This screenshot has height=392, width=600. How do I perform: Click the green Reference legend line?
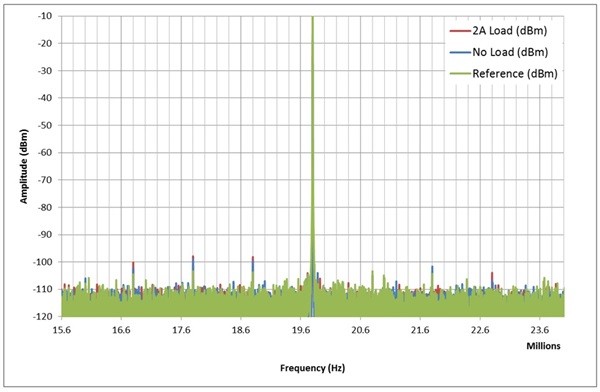(460, 74)
